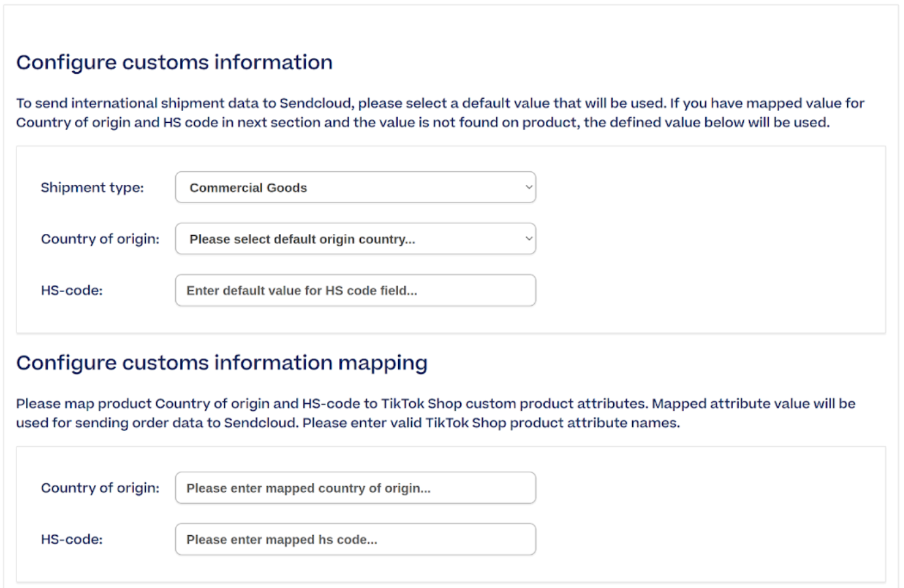Click the Configure customs information heading

[175, 62]
